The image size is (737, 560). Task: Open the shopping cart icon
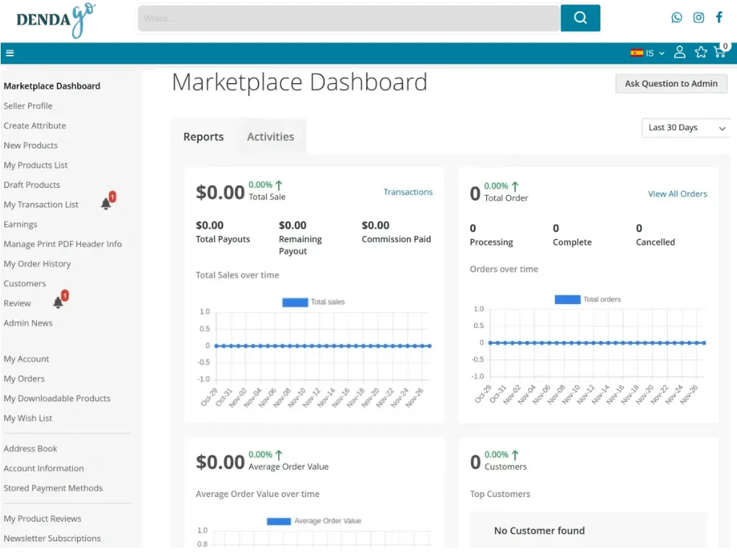tap(720, 52)
